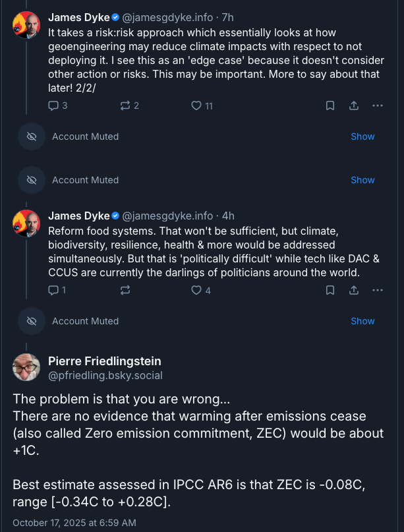Bookmark the 7h James Dyke post
The image size is (404, 532).
[330, 105]
